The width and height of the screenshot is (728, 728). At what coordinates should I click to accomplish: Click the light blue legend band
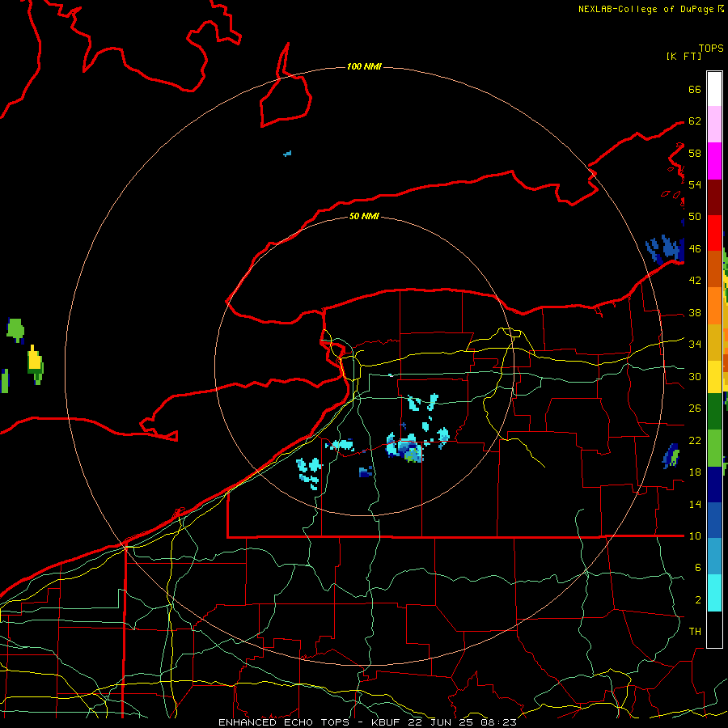coord(714,556)
